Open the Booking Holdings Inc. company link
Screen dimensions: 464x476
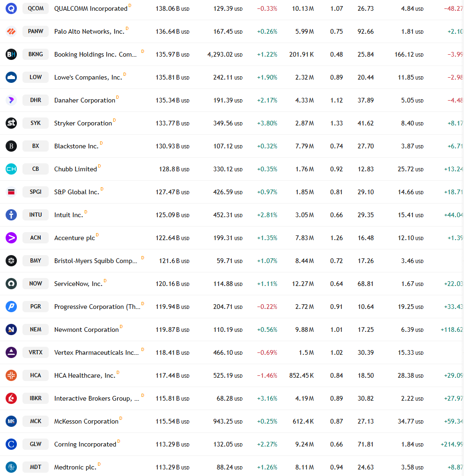tap(96, 54)
